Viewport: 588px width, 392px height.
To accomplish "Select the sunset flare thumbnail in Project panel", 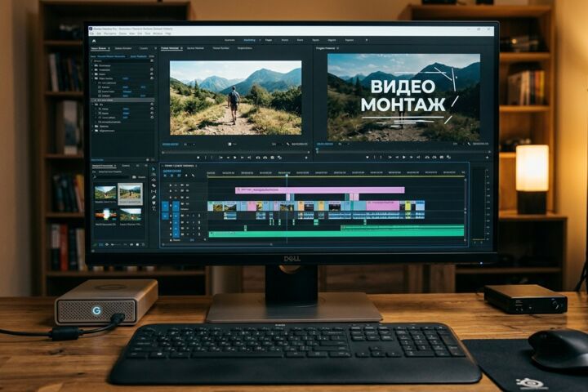I will click(105, 215).
